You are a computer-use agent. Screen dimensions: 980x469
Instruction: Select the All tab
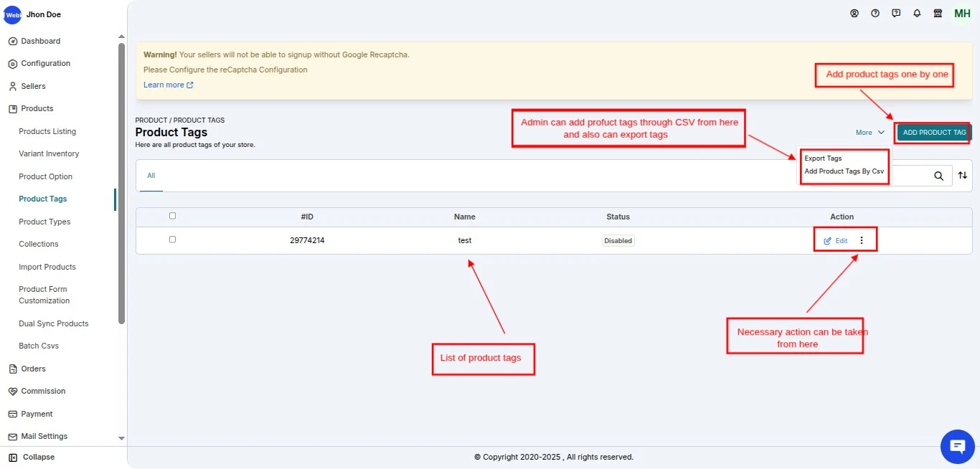click(151, 176)
